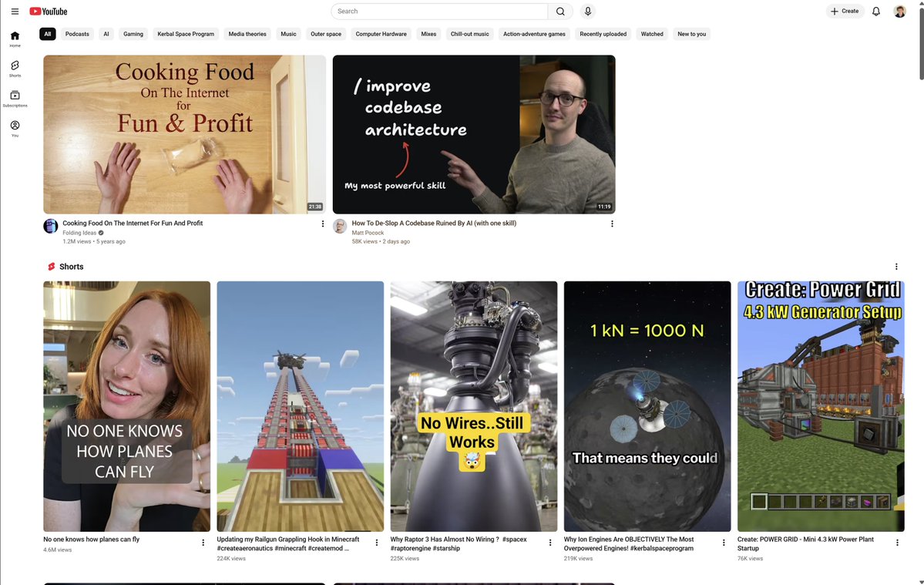Click the Create button
924x585 pixels.
(845, 12)
